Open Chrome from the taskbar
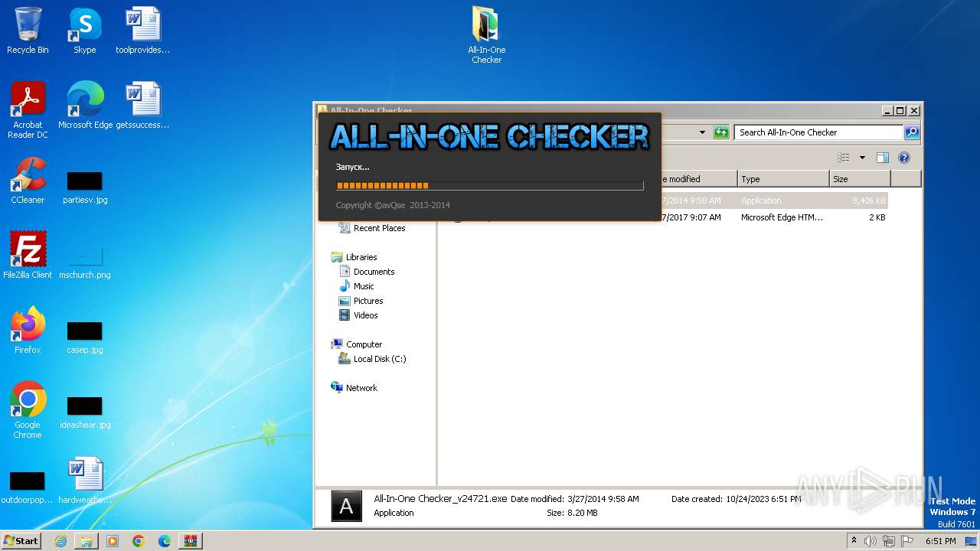 pos(139,541)
